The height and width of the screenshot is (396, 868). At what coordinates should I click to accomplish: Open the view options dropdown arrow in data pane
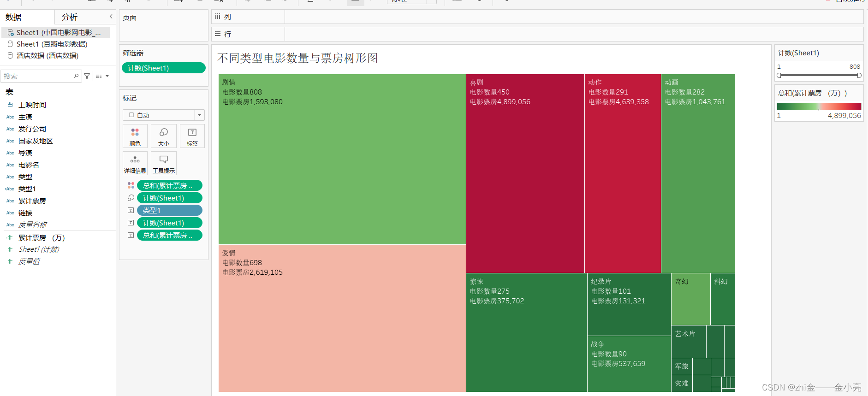click(x=107, y=76)
